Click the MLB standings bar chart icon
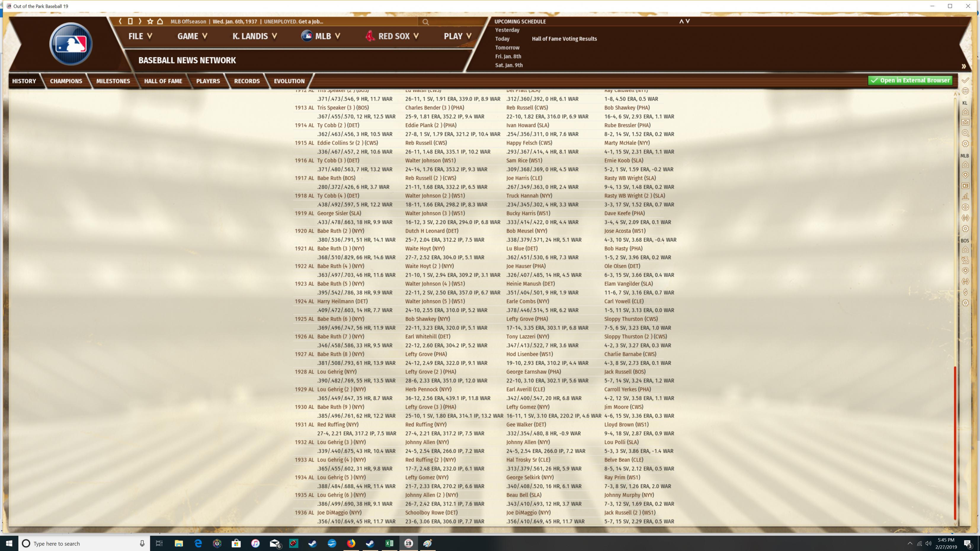 click(965, 197)
